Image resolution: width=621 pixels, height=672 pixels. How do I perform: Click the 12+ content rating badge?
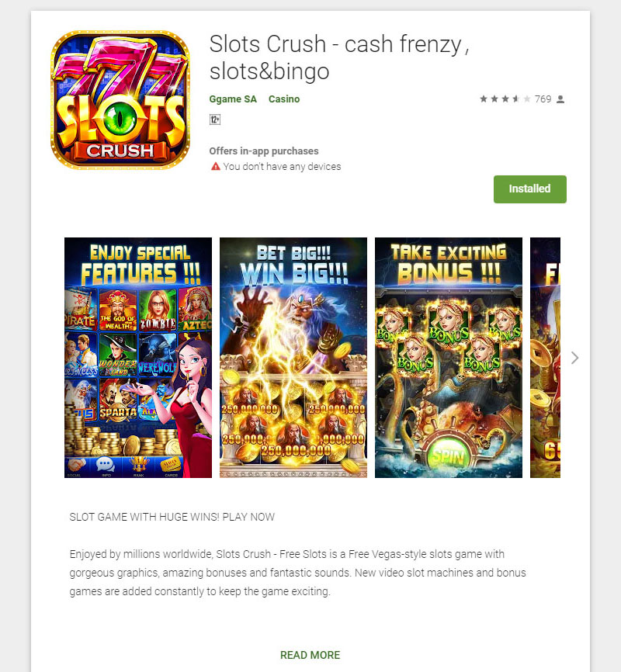[215, 120]
